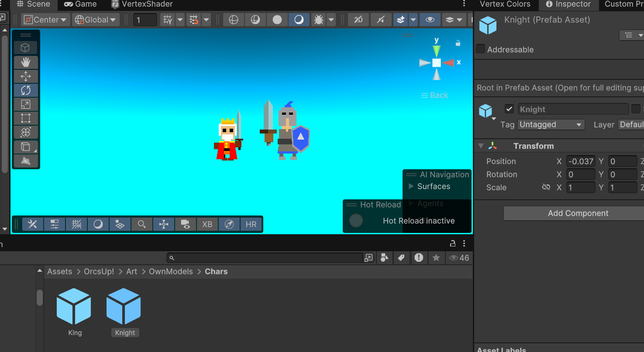Click the camera visibility icon in bottom overlay

point(186,224)
